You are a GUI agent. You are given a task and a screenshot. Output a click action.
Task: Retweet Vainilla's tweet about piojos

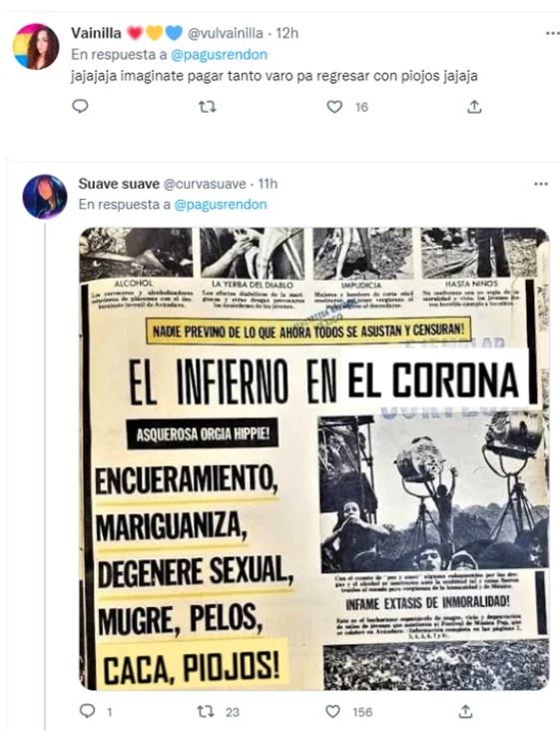pyautogui.click(x=207, y=107)
